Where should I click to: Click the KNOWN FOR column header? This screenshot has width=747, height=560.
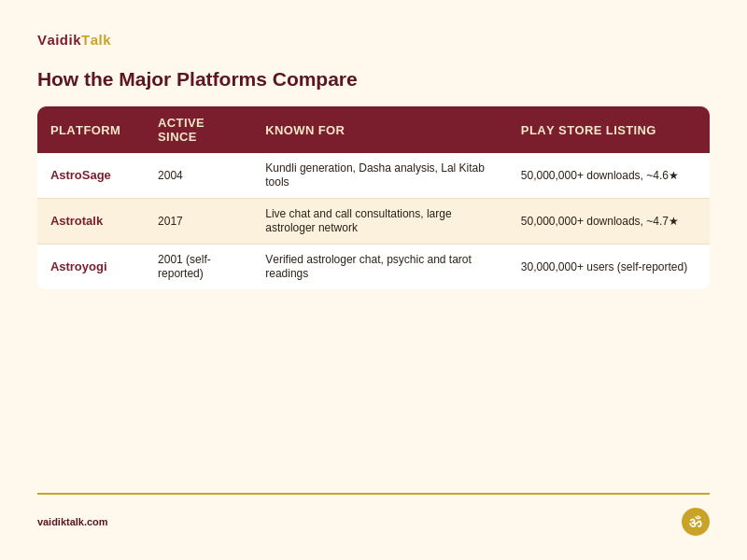coord(305,130)
